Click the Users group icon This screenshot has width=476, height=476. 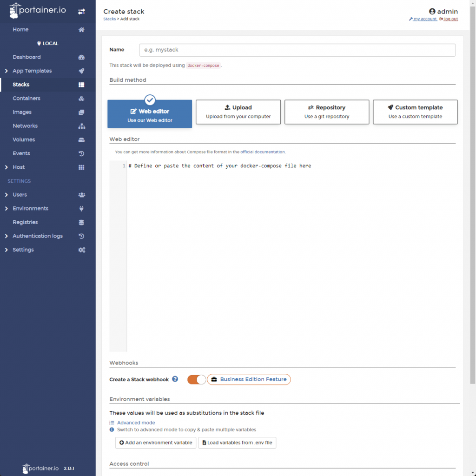click(81, 195)
